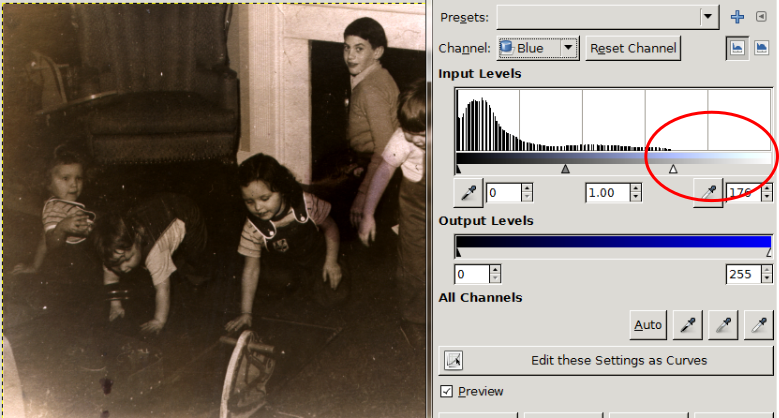Image resolution: width=779 pixels, height=418 pixels.
Task: Pick white point eyedropper for All Channels
Action: point(758,324)
